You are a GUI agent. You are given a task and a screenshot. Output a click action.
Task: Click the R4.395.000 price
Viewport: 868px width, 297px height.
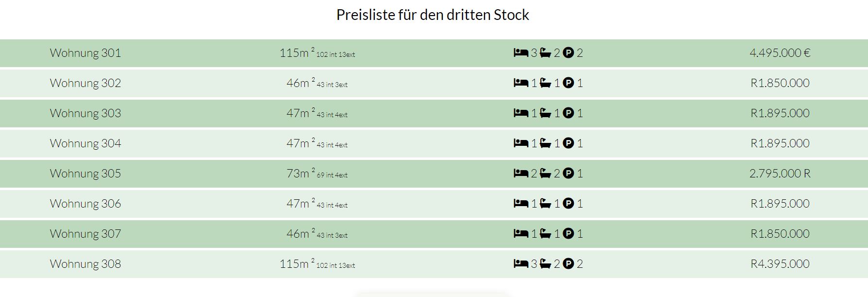coord(780,263)
